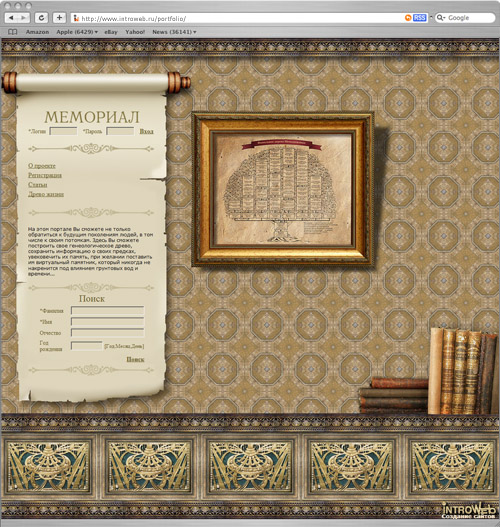
Task: Expand the Apple (6429) bookmarks dropdown
Action: (x=77, y=32)
